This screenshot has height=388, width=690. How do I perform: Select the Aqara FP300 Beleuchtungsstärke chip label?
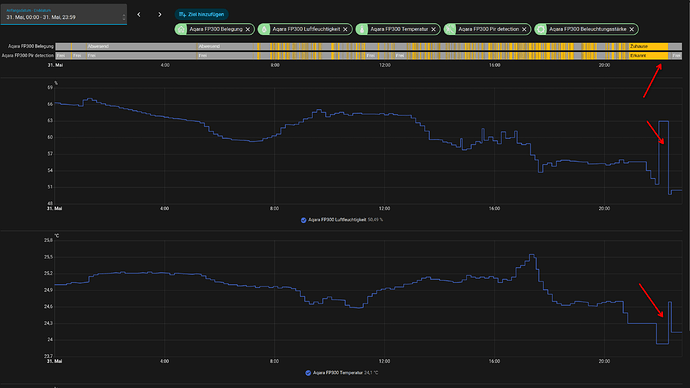(x=587, y=29)
